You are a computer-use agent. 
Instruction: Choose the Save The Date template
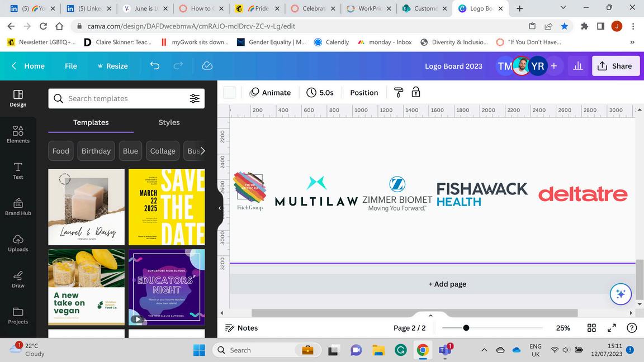[167, 207]
